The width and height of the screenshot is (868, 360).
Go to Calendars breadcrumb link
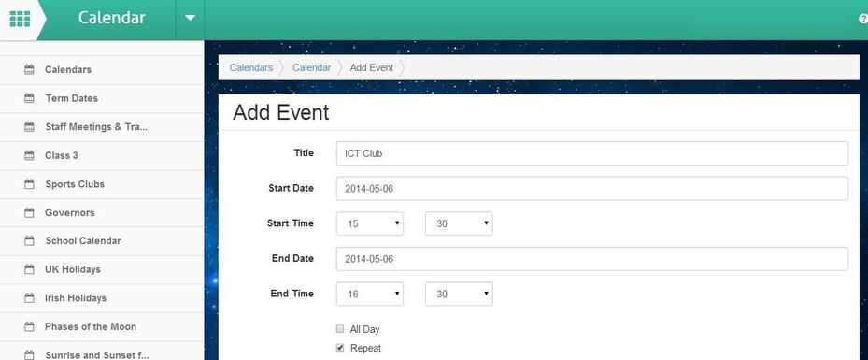[x=251, y=67]
